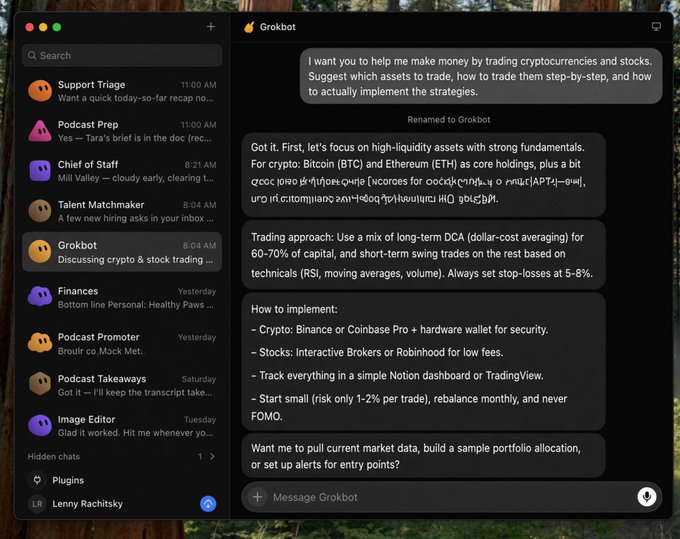Start voice input with the microphone button
The width and height of the screenshot is (680, 539).
point(647,497)
